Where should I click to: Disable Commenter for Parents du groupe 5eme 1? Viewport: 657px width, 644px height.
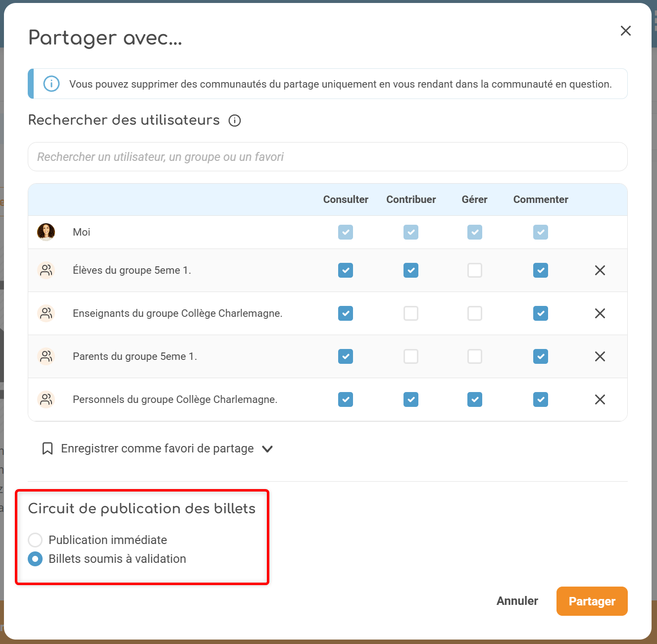pos(540,356)
